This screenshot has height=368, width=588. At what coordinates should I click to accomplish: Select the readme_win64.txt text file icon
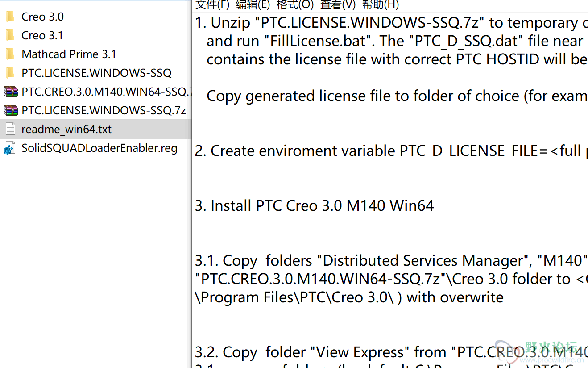[x=10, y=130]
